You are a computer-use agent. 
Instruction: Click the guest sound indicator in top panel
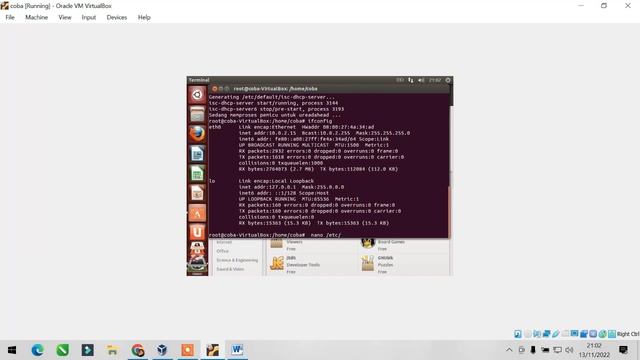click(421, 80)
